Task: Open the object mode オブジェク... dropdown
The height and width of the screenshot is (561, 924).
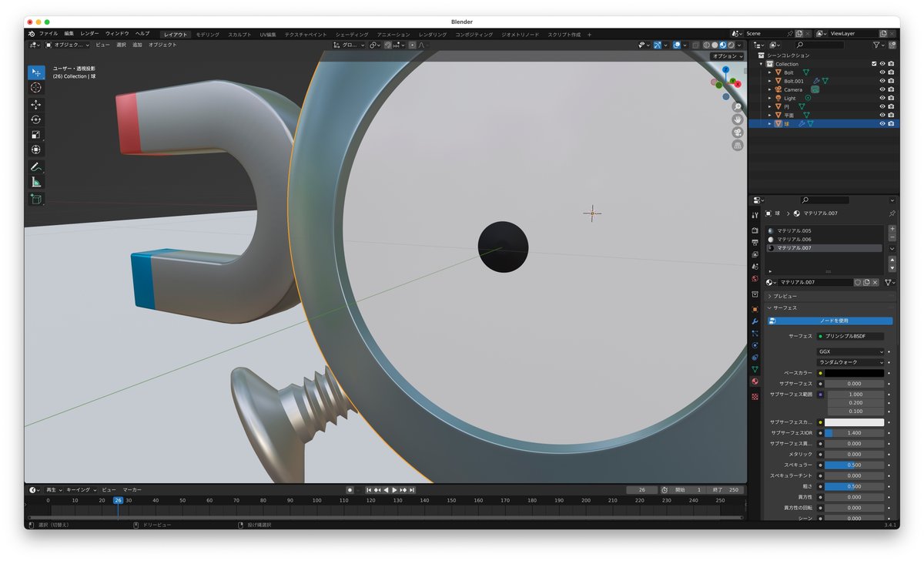Action: [67, 45]
